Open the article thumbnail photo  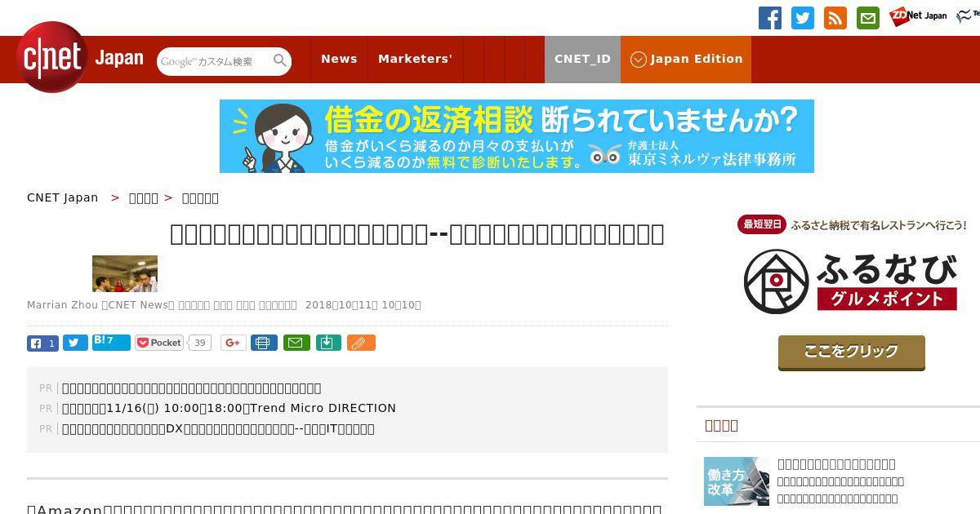[x=125, y=273]
